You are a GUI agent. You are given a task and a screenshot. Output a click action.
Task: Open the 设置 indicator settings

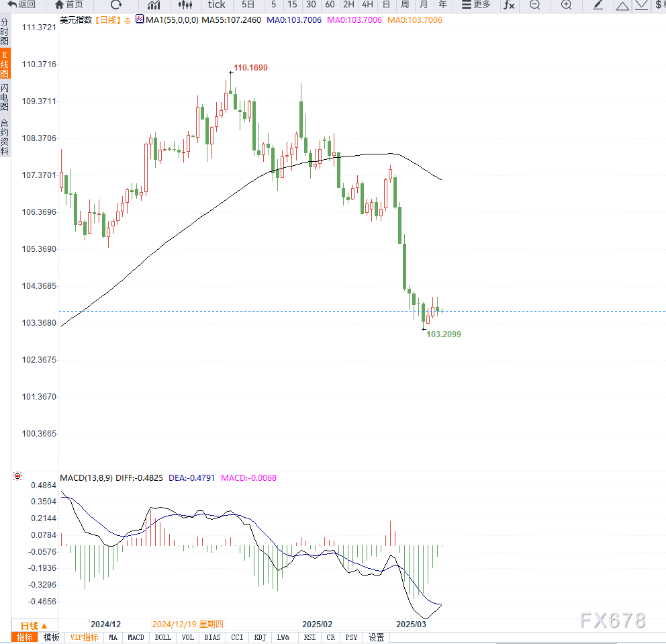(x=376, y=638)
